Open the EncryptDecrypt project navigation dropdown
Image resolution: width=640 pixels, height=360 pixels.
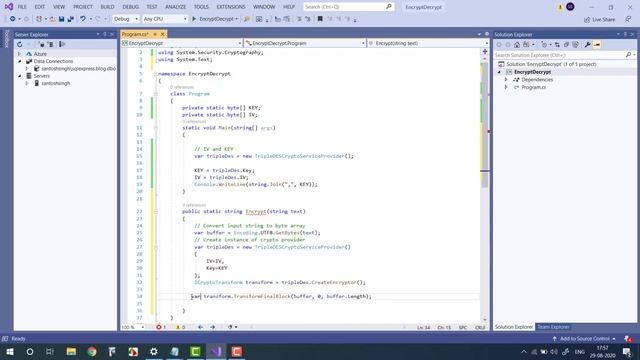tap(182, 43)
